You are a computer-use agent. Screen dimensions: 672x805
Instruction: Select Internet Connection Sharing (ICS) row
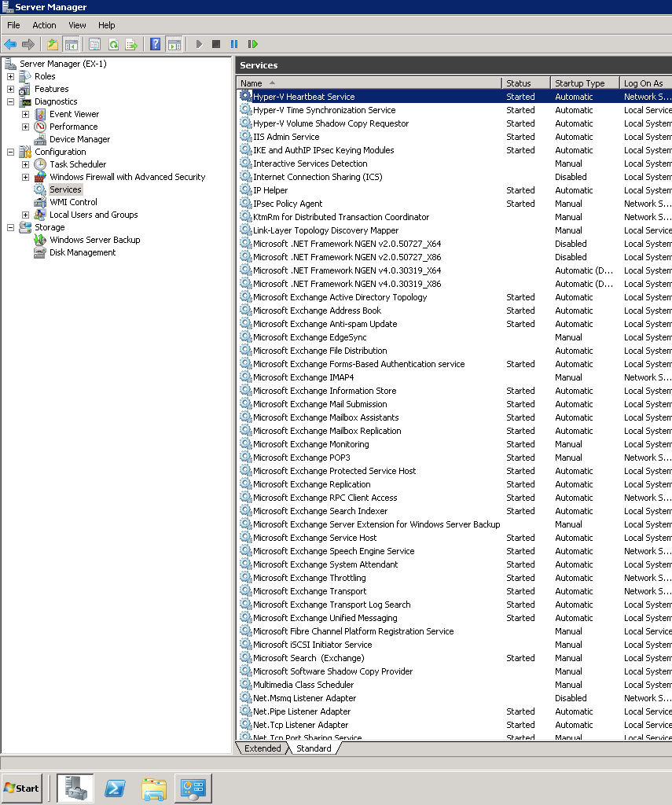click(454, 177)
